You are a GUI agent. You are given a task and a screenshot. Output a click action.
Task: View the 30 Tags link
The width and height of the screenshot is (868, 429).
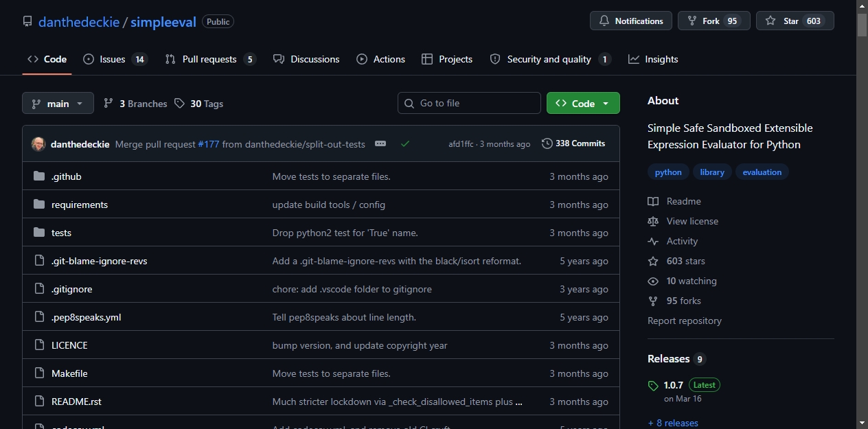199,104
